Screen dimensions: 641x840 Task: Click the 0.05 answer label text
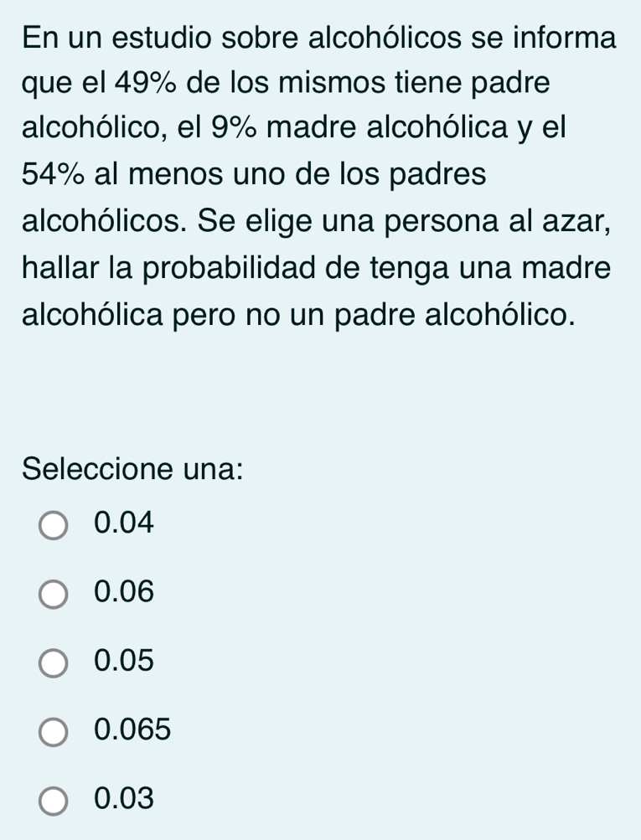[x=125, y=662]
